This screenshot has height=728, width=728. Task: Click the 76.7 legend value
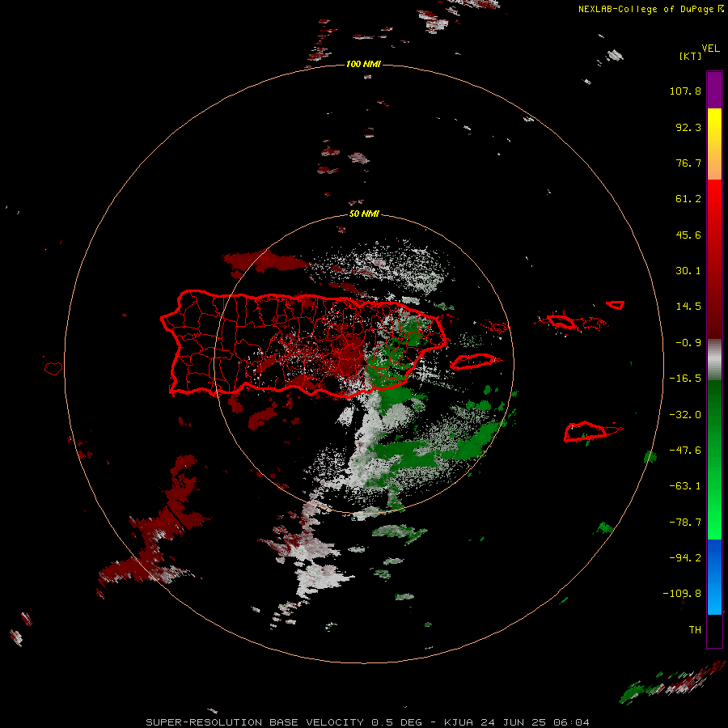(x=688, y=163)
